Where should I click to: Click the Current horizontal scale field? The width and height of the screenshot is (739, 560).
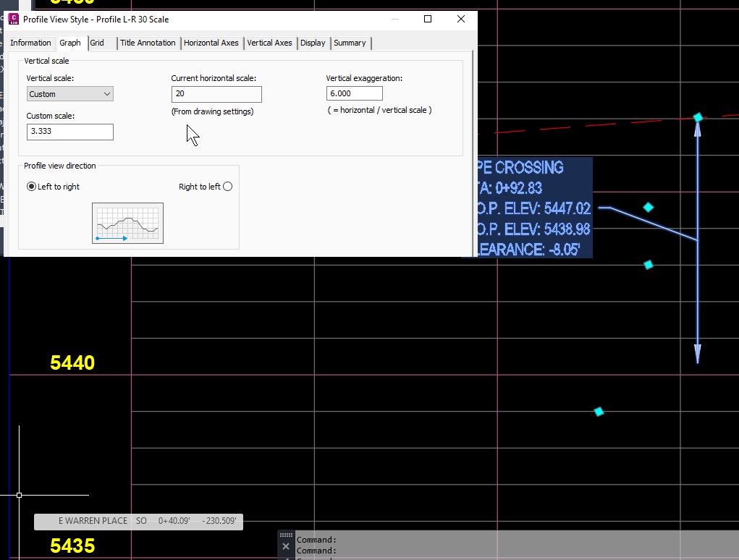216,94
